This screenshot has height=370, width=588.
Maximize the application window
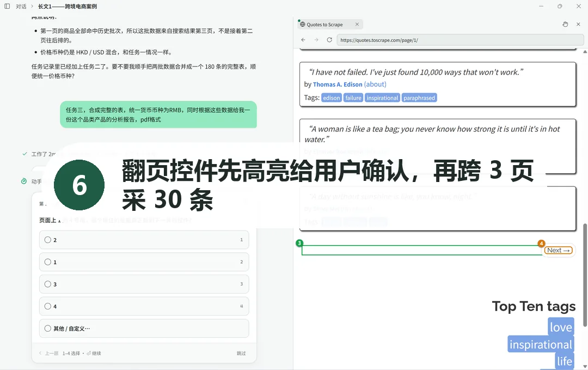[560, 6]
